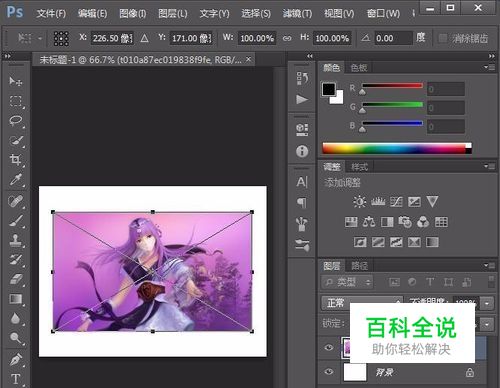
Task: Open the History panel icon
Action: (x=302, y=78)
